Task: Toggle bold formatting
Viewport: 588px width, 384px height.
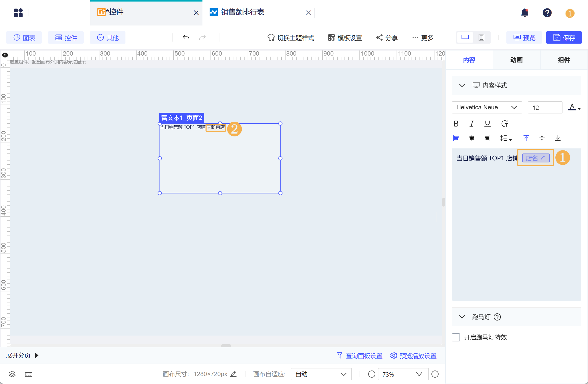Action: 456,124
